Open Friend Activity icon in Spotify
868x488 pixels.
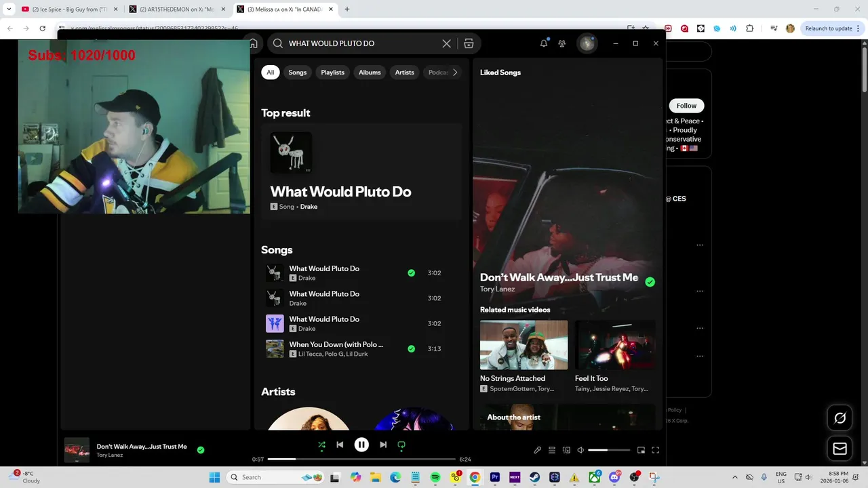(x=562, y=43)
